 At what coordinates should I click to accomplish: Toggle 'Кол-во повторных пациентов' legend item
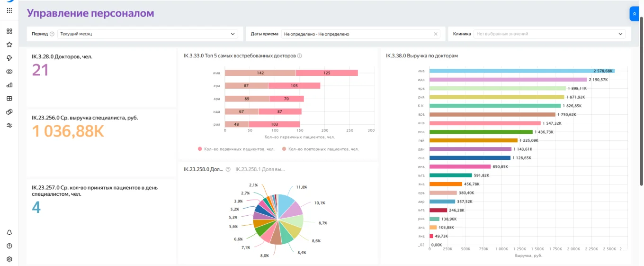[x=320, y=149]
